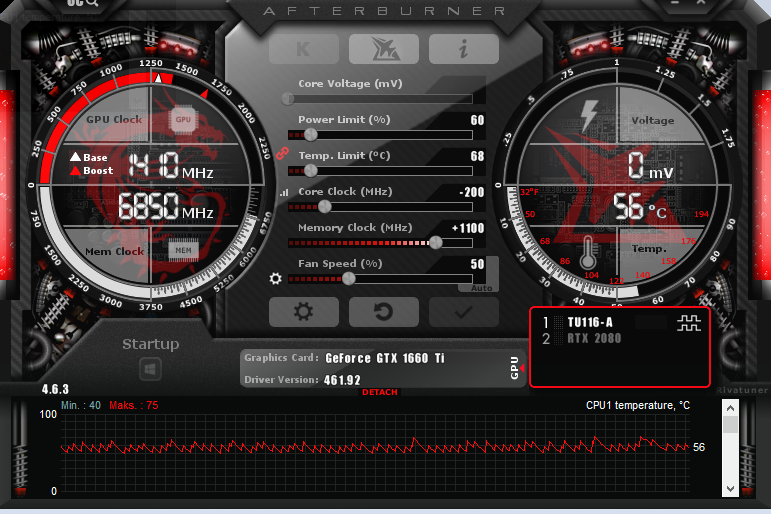Open settings with the large gear button
771x514 pixels.
tap(304, 312)
